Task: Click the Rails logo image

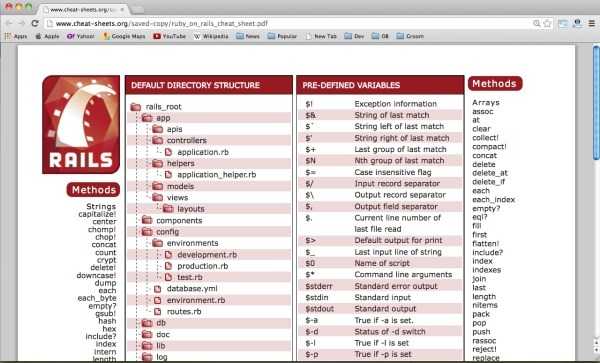Action: click(x=81, y=124)
